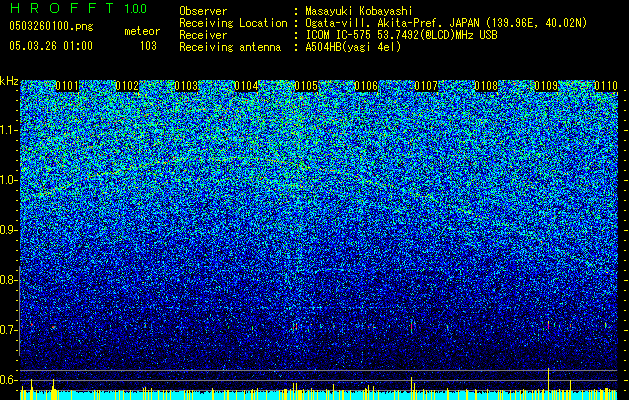Click the meteor label
Screen dimensions: 629x400
(142, 31)
